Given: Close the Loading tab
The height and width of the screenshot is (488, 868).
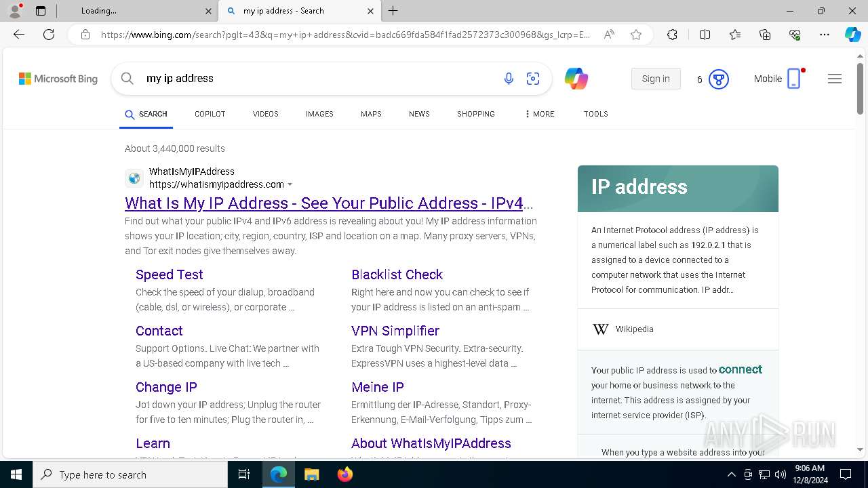Looking at the screenshot, I should [x=208, y=11].
